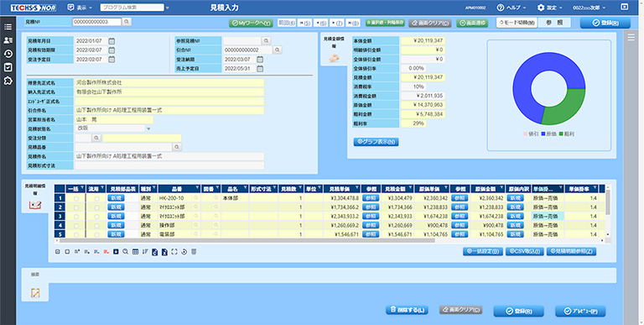Open the history clock icon in sidebar
This screenshot has width=644, height=325.
pyautogui.click(x=8, y=54)
